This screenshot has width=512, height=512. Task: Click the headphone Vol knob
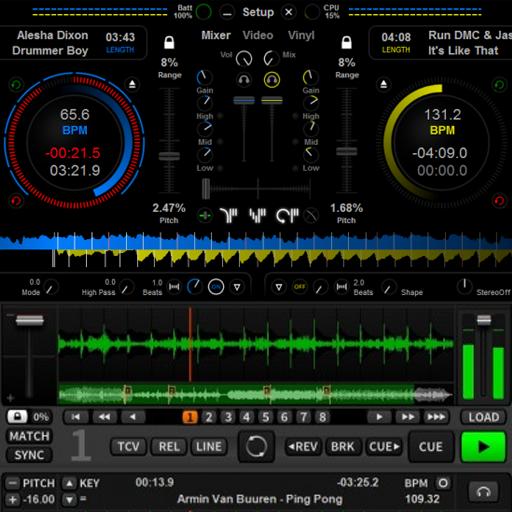244,59
